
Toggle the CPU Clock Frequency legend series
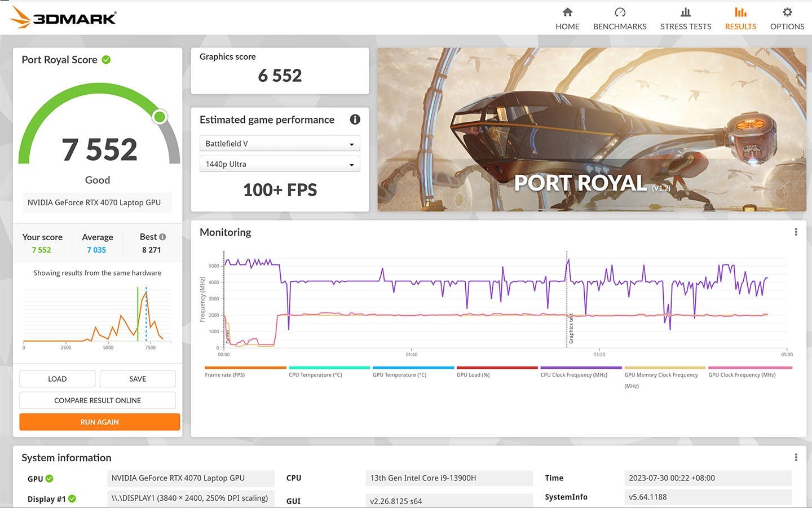573,374
